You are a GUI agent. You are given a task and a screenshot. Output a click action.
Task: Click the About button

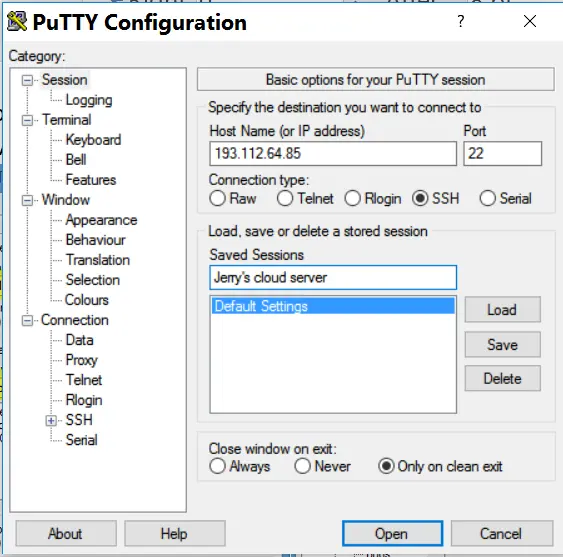pyautogui.click(x=66, y=534)
